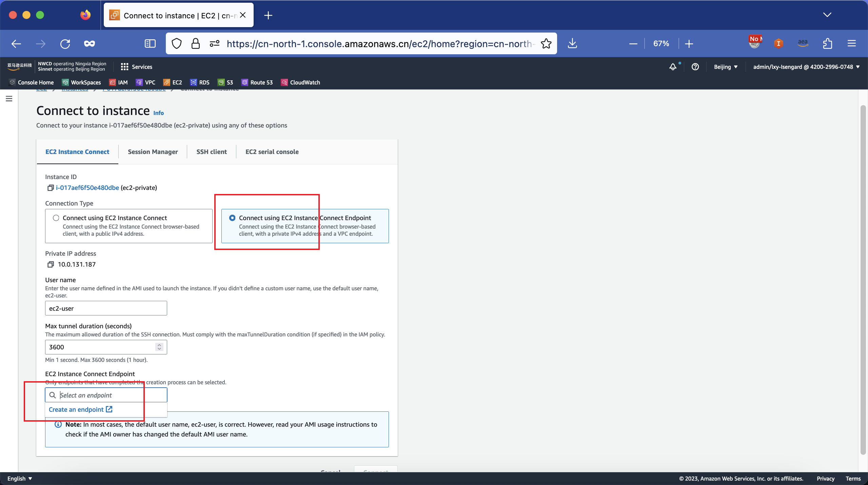Open the downloads panel
The width and height of the screenshot is (868, 485).
[572, 44]
